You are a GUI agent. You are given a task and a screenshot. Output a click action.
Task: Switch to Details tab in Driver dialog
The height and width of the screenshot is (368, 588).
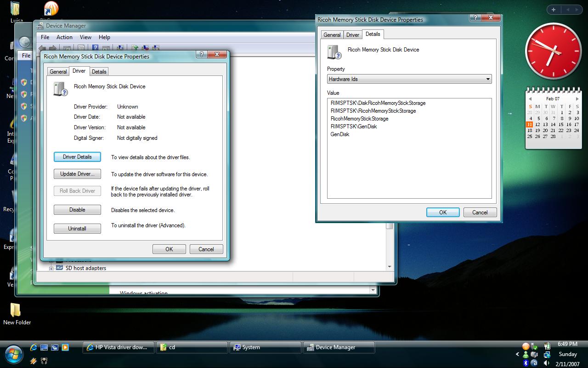pos(99,71)
